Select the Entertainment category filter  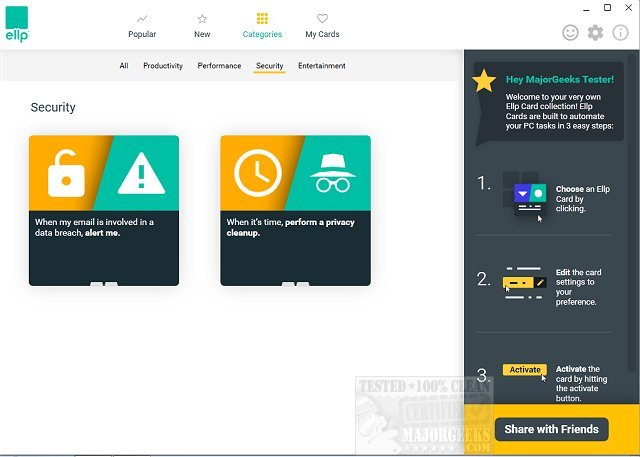click(x=322, y=66)
